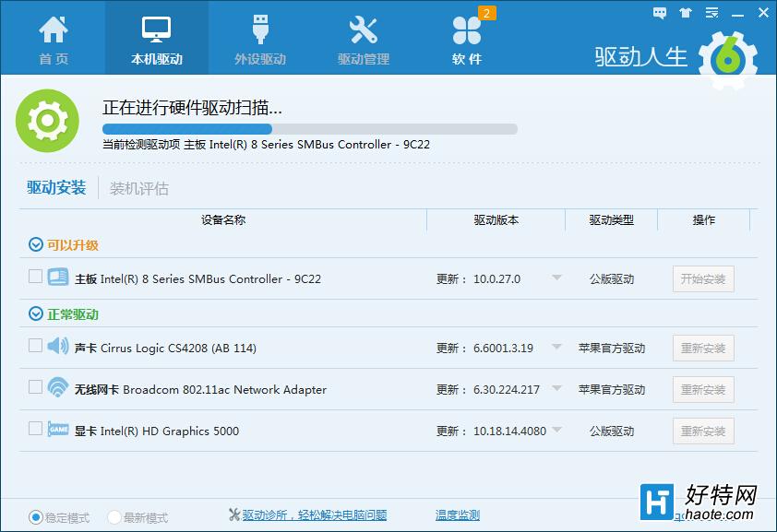Screen dimensions: 777x532
Task: Click the hardware scan progress bar
Action: 310,129
